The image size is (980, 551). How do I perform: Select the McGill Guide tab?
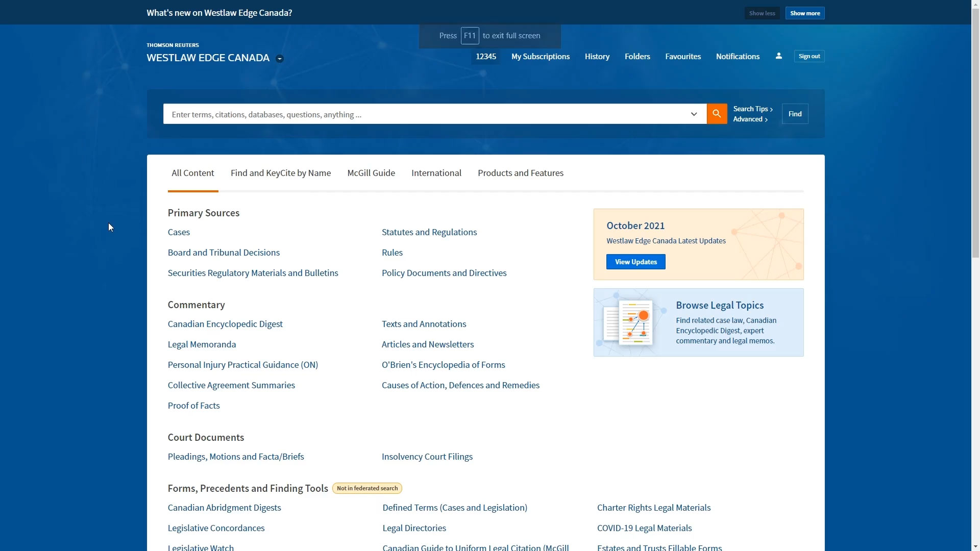pos(371,173)
